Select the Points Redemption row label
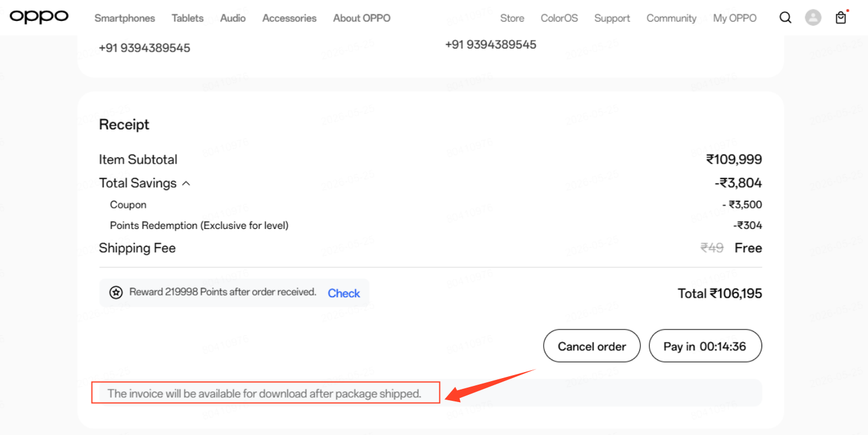The width and height of the screenshot is (868, 435). (199, 226)
